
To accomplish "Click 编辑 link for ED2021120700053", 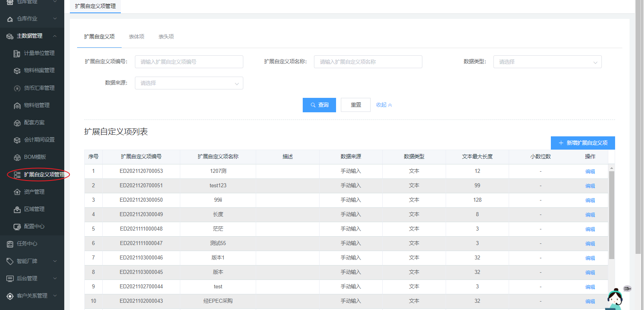I will pos(590,171).
